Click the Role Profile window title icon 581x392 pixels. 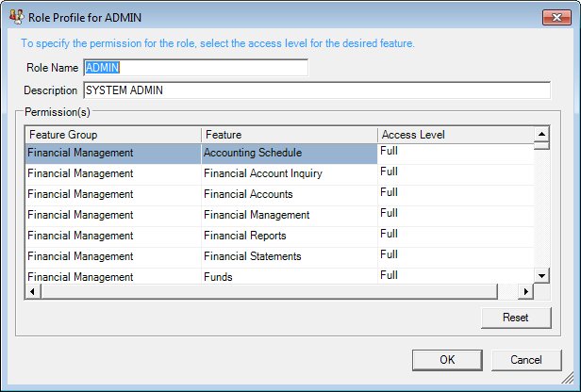coord(15,18)
